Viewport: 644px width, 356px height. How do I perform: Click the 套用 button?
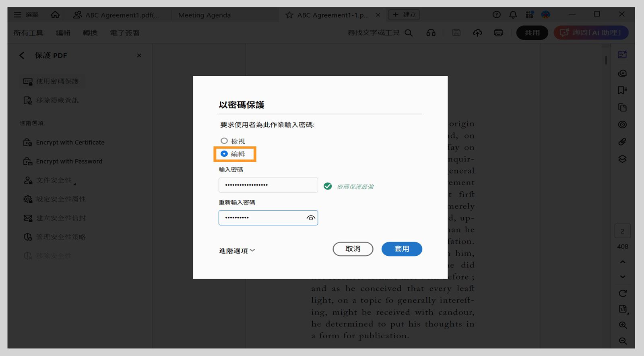402,249
